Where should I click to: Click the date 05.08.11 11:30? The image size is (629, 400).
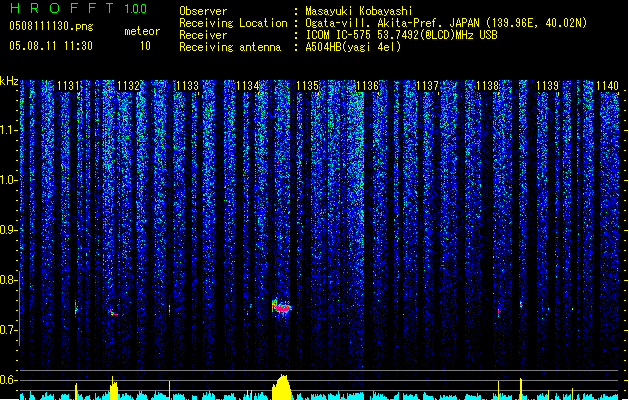tap(51, 46)
